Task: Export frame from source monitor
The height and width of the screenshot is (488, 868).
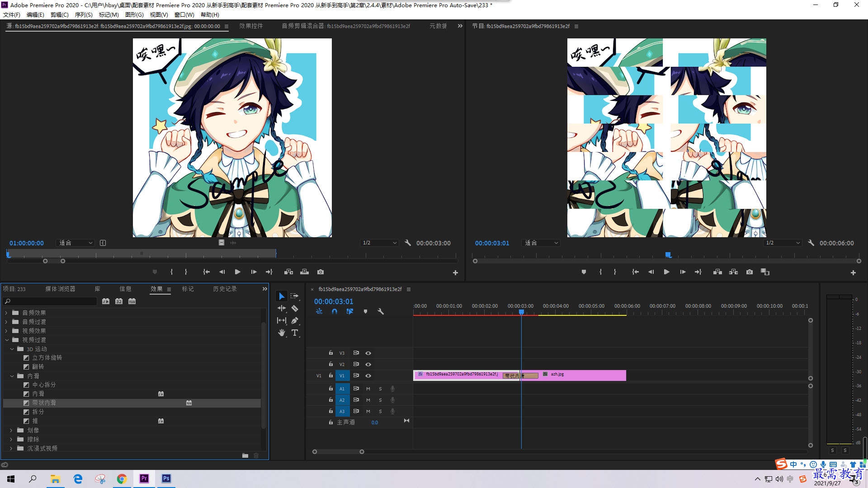Action: (321, 272)
